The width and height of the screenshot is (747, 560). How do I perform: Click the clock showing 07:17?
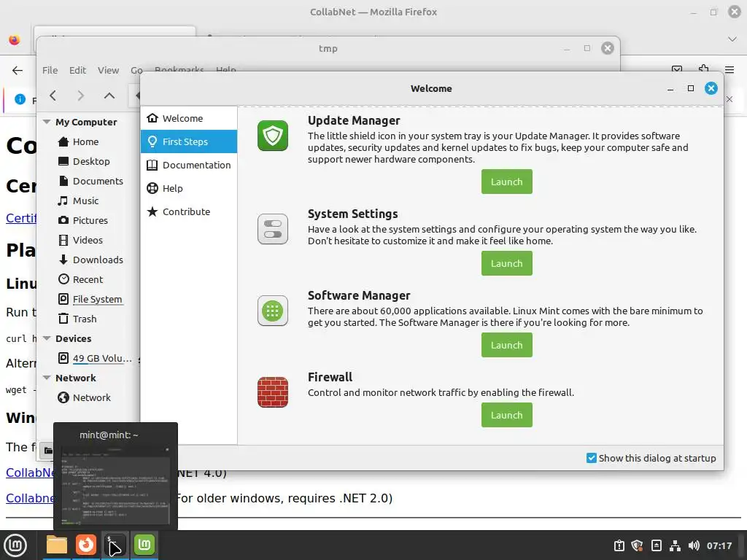pyautogui.click(x=719, y=545)
